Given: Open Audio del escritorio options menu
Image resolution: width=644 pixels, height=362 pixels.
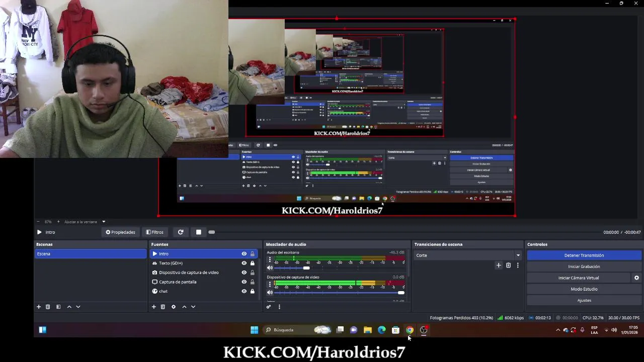Looking at the screenshot, I should click(x=270, y=260).
